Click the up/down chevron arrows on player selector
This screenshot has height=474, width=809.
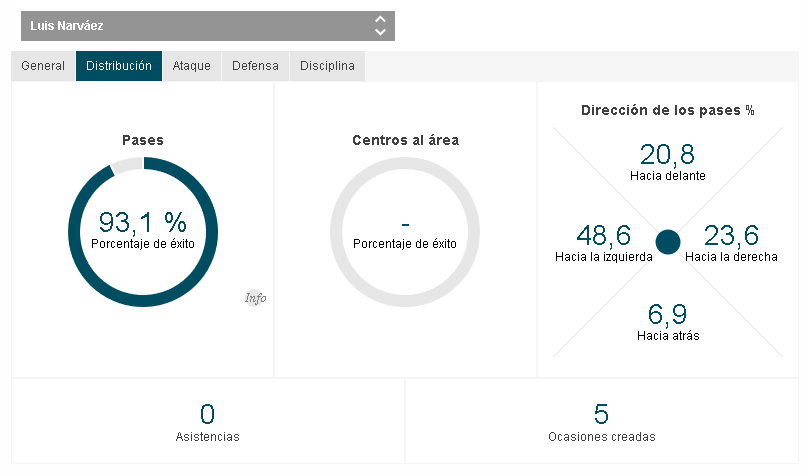380,26
